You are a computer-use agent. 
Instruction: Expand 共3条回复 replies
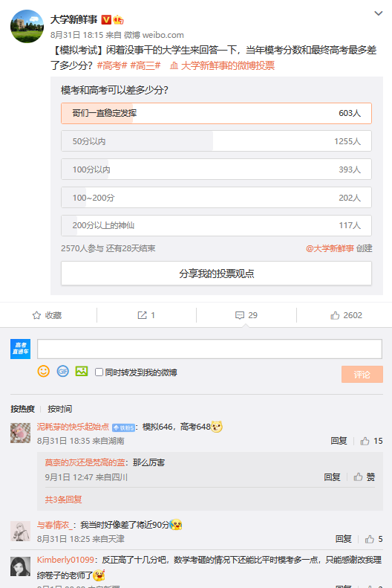[63, 500]
